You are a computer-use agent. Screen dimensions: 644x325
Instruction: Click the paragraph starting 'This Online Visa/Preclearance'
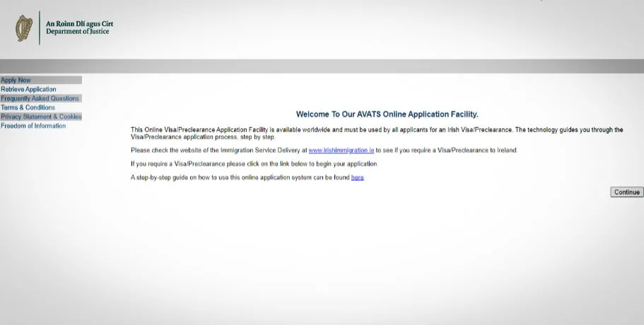click(377, 134)
